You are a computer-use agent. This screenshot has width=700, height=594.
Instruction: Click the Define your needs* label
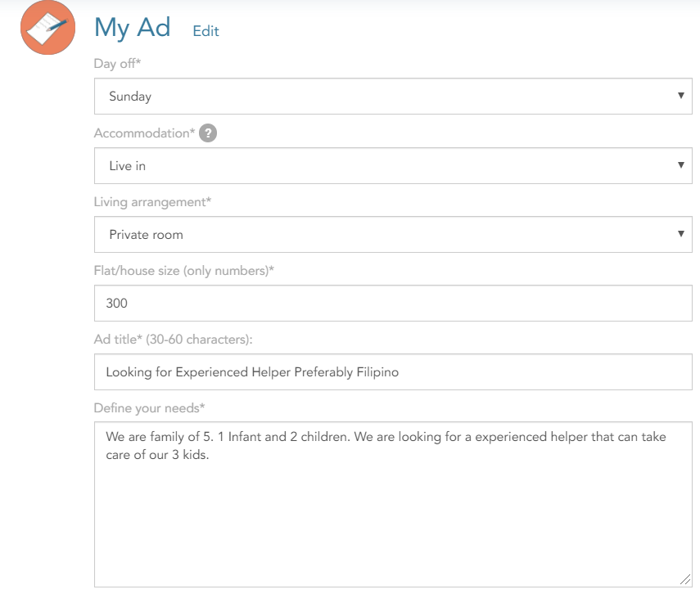[150, 408]
